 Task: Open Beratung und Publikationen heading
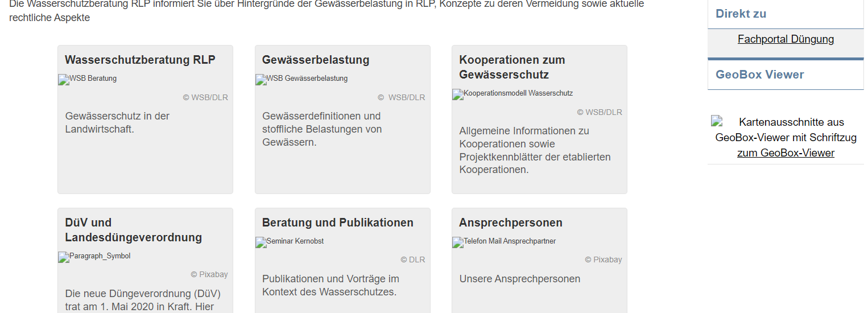point(338,223)
